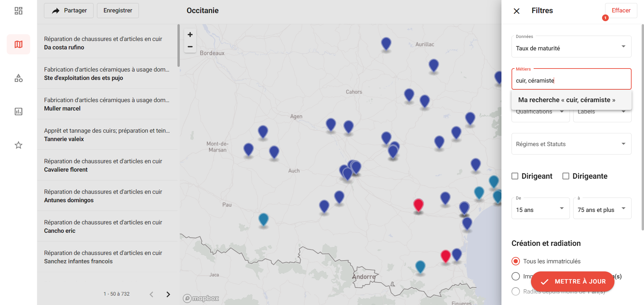Open favorites star icon in sidebar

[x=18, y=145]
